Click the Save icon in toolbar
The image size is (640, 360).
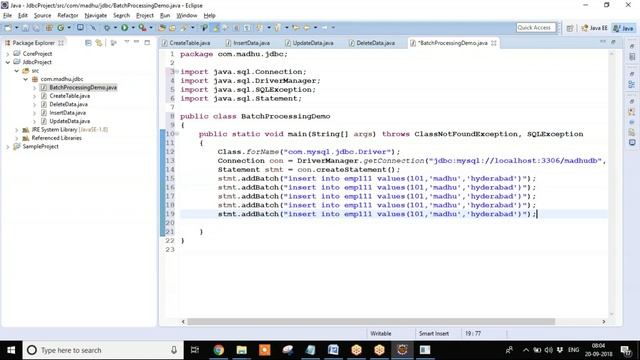[25, 28]
